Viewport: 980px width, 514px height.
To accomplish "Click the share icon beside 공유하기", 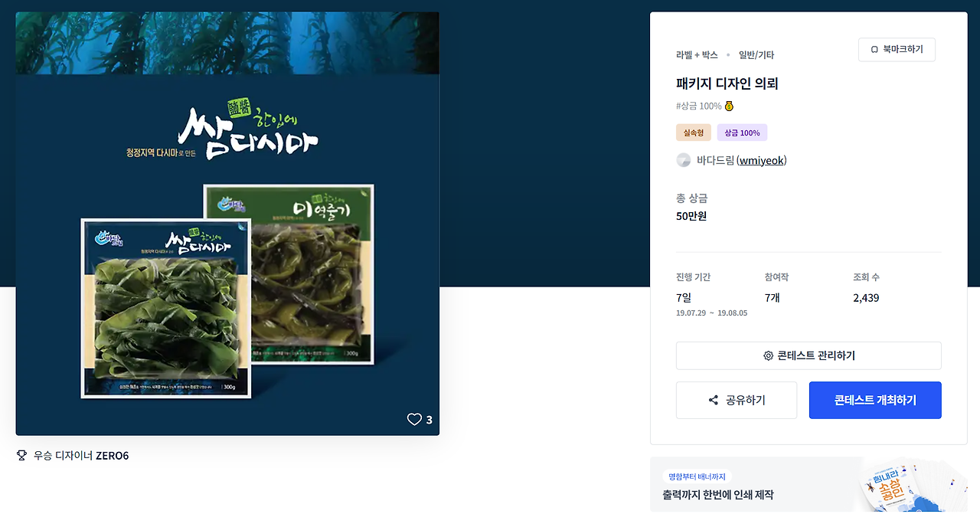I will (x=714, y=400).
